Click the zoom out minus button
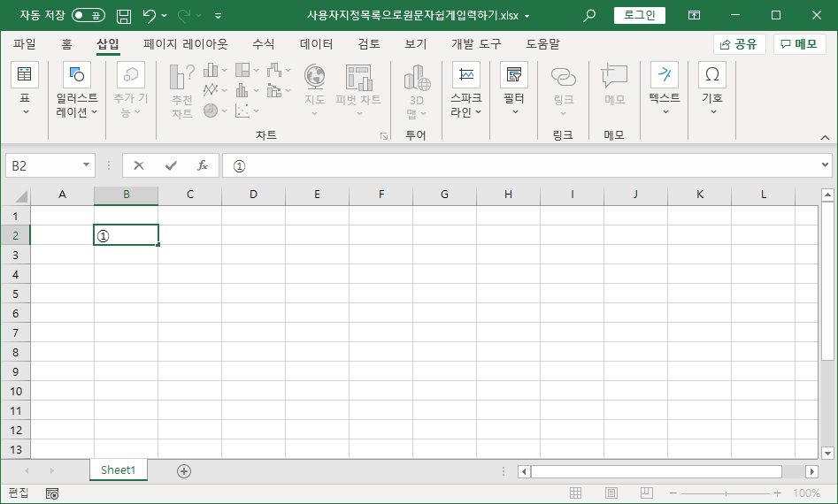Screen dimensions: 838x504 click(673, 493)
